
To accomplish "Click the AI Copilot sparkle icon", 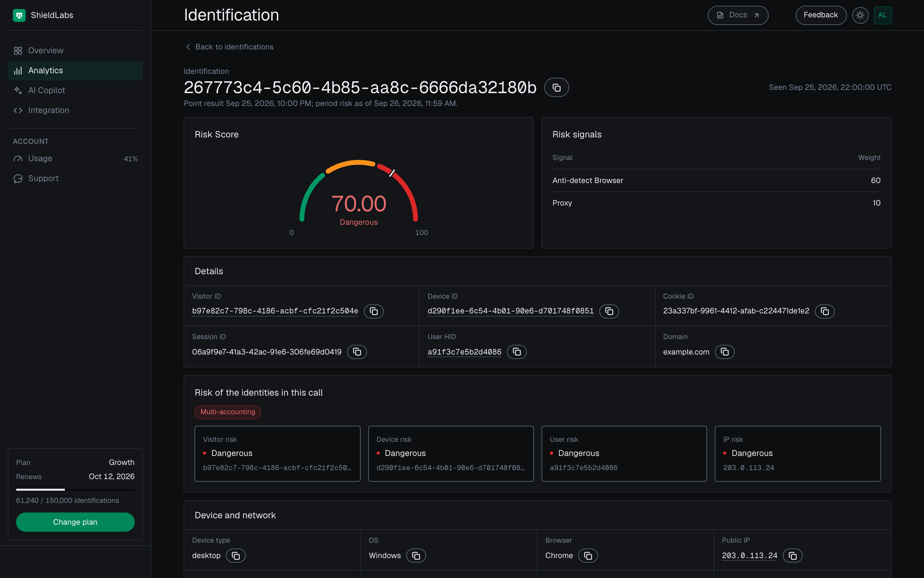I will click(18, 90).
